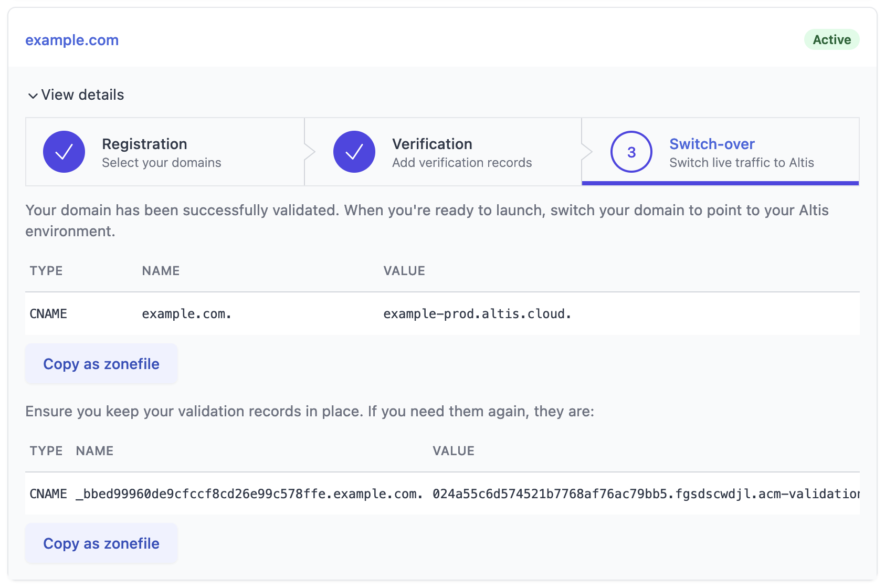Click VALUE column header in first table
This screenshot has height=588, width=885.
[x=404, y=271]
